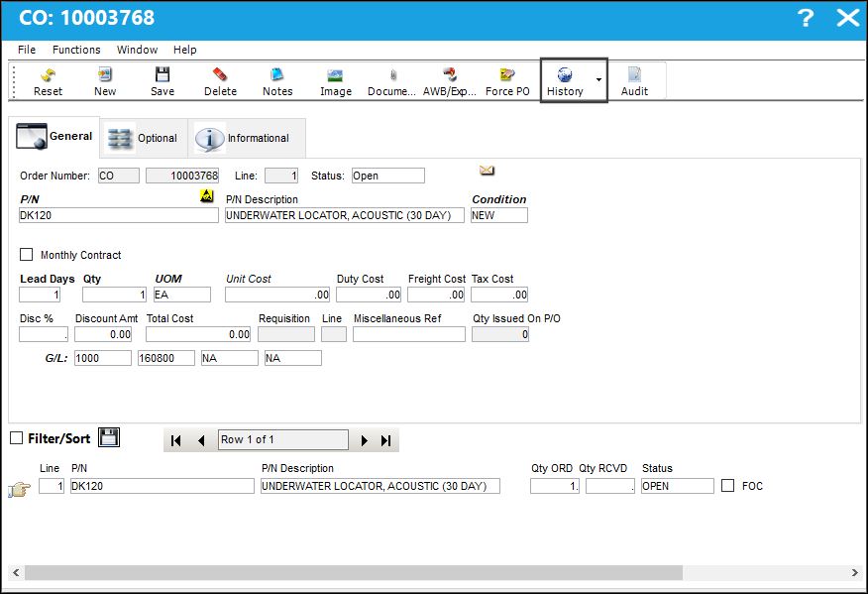This screenshot has width=868, height=594.
Task: Go to previous row arrow
Action: coord(201,440)
